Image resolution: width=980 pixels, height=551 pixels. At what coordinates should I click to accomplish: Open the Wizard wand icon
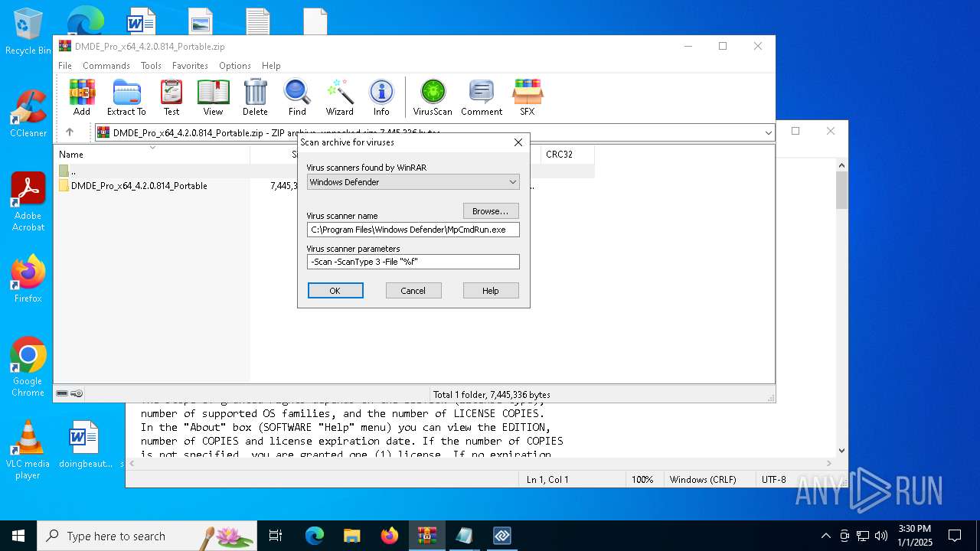(339, 97)
